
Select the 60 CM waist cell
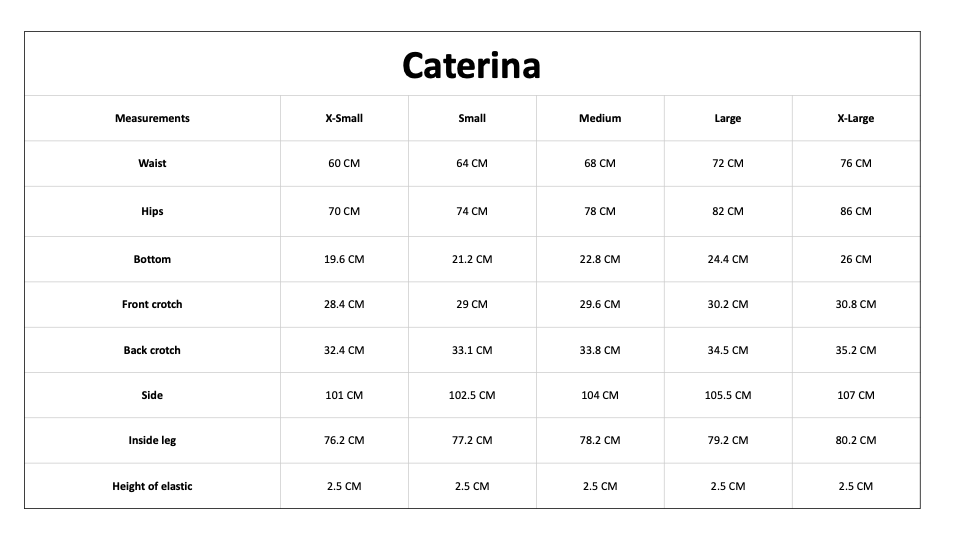344,163
